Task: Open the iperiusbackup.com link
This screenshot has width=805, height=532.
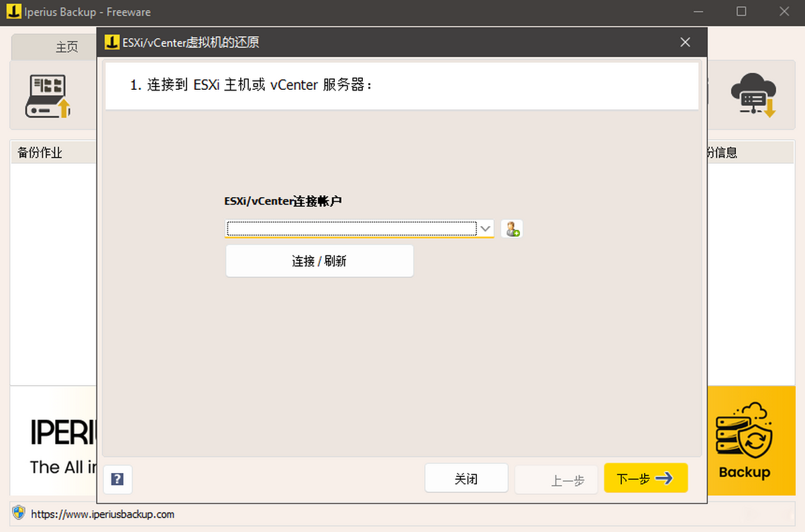Action: [x=102, y=515]
